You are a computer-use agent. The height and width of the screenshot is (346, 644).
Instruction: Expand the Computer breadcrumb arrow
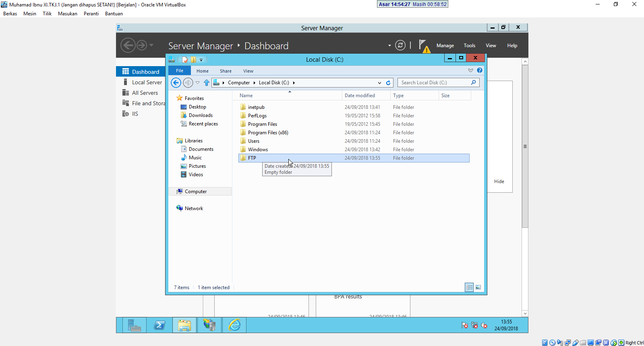click(254, 83)
